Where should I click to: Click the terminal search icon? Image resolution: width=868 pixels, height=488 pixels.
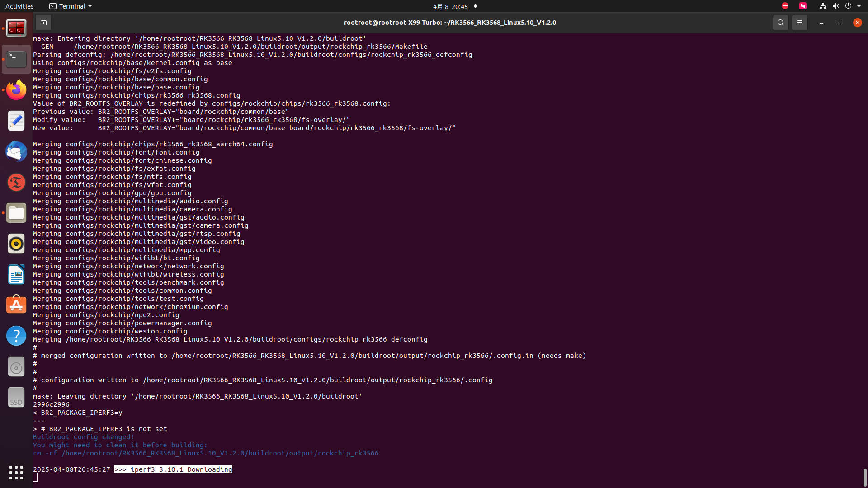pos(780,23)
